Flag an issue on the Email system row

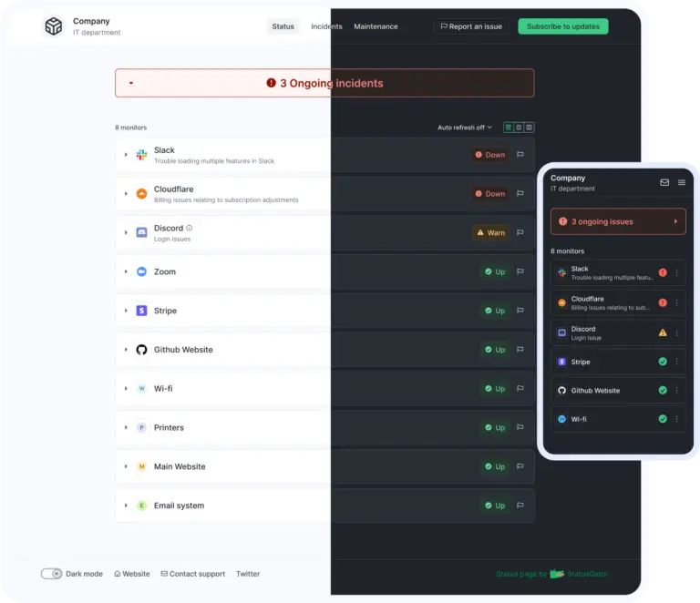coord(520,506)
